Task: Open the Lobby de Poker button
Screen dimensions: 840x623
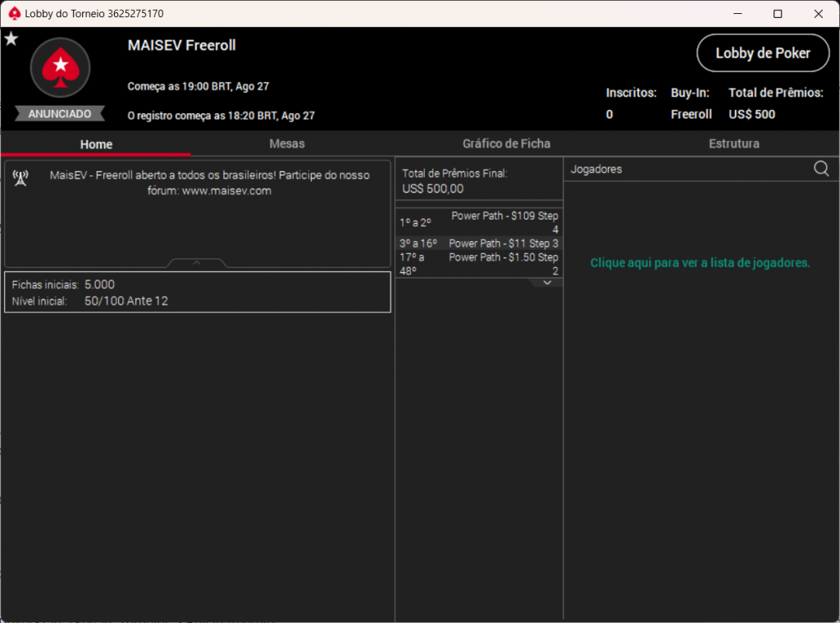Action: pyautogui.click(x=763, y=53)
